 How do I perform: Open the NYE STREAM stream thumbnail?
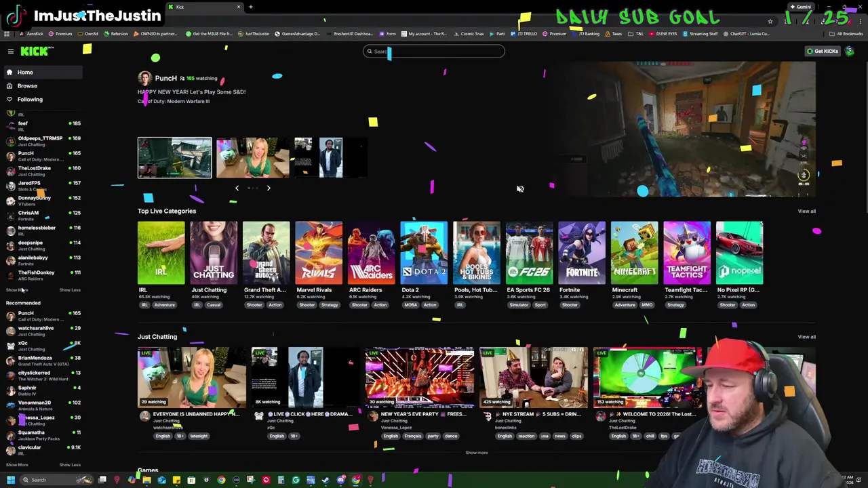(534, 378)
